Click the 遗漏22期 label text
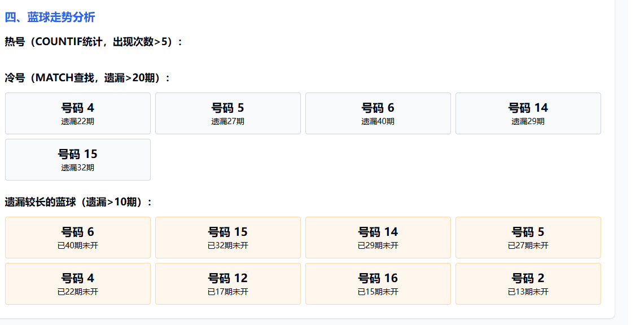The image size is (644, 325). tap(78, 121)
